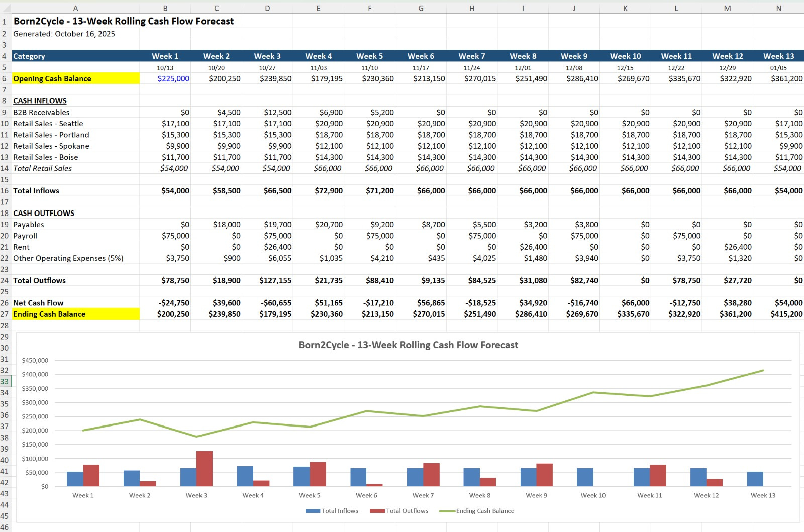
Task: Select Week 1 Payroll cell $75,000
Action: click(165, 236)
